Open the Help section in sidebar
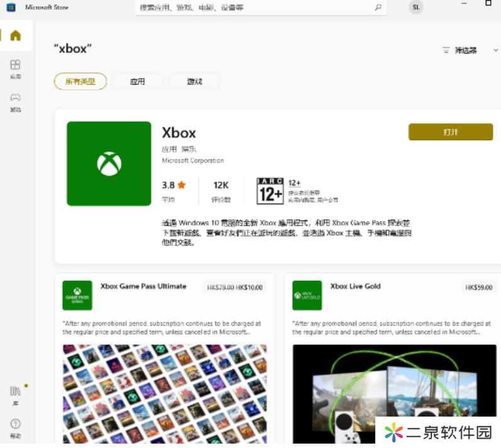The width and height of the screenshot is (501, 448). 15,428
